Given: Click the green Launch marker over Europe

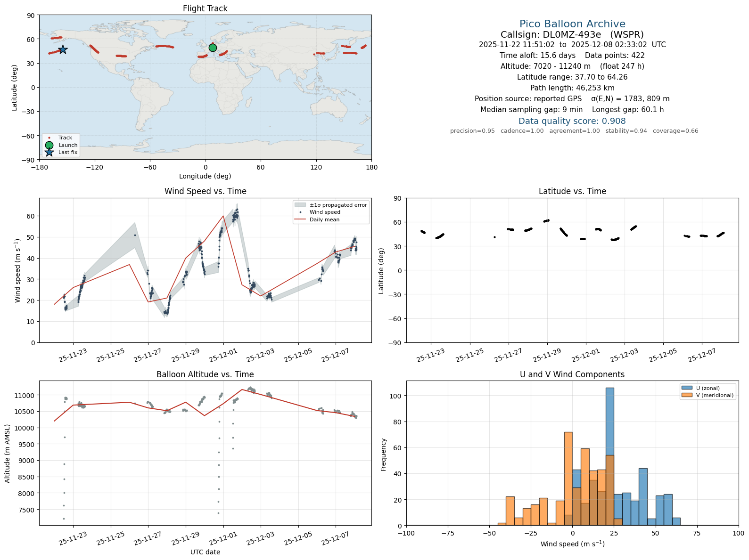Looking at the screenshot, I should pos(213,48).
